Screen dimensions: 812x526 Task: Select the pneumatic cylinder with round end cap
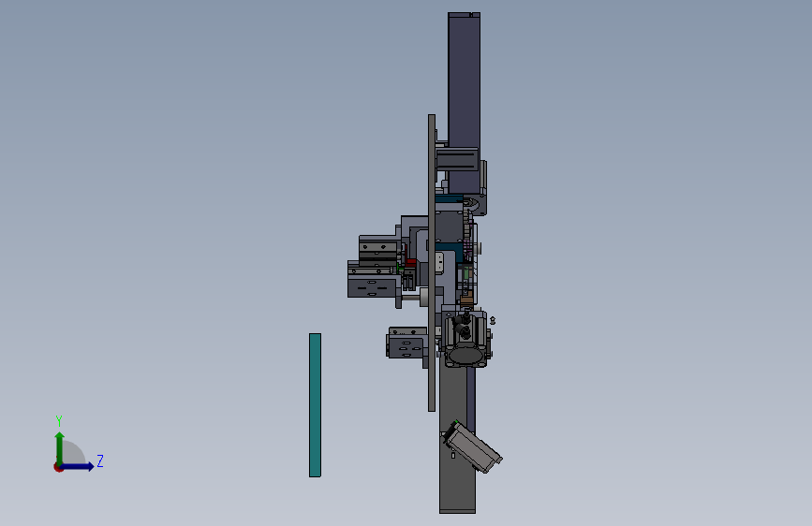click(465, 339)
